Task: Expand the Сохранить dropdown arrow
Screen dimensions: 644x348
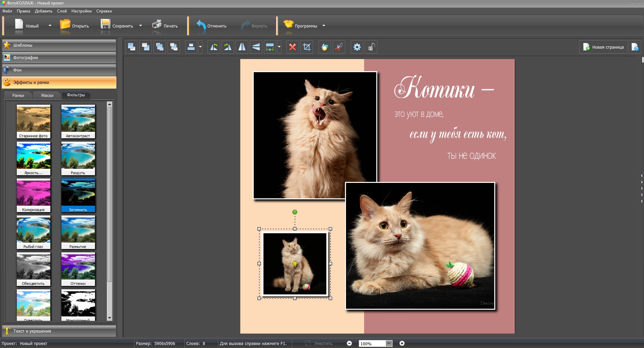Action: coord(141,26)
